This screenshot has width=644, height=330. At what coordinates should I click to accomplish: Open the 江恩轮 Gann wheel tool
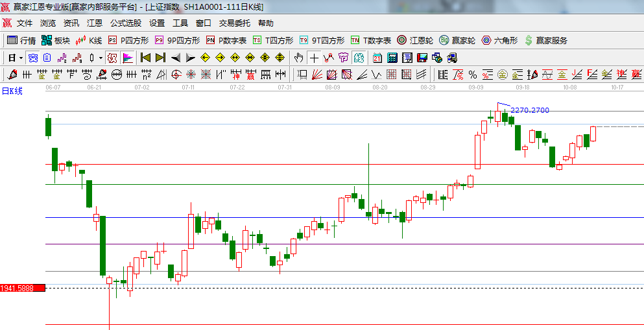tap(415, 40)
